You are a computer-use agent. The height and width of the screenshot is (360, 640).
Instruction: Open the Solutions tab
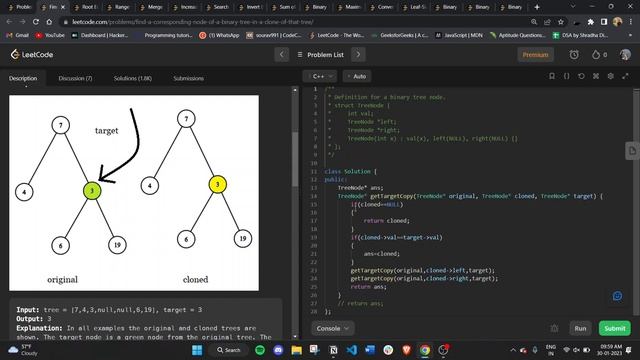[133, 78]
